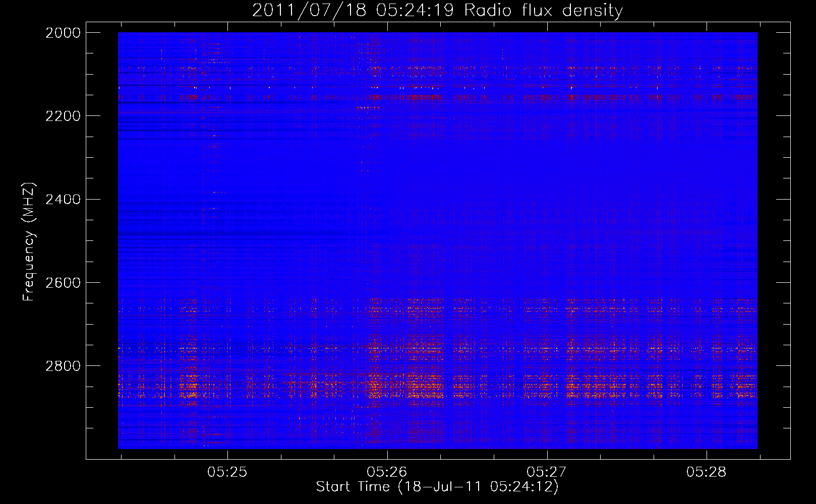Click the 'Start Time (18-Jul-11 05:24:12)' label
816x504 pixels.
pos(437,487)
